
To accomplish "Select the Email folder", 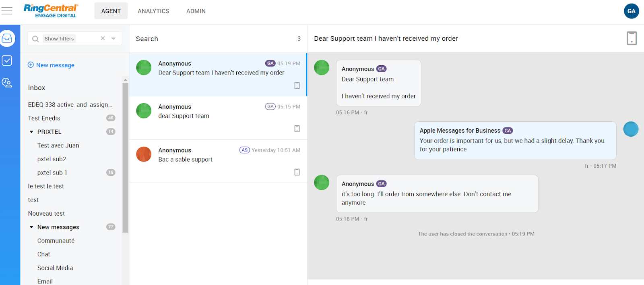I will (x=45, y=281).
